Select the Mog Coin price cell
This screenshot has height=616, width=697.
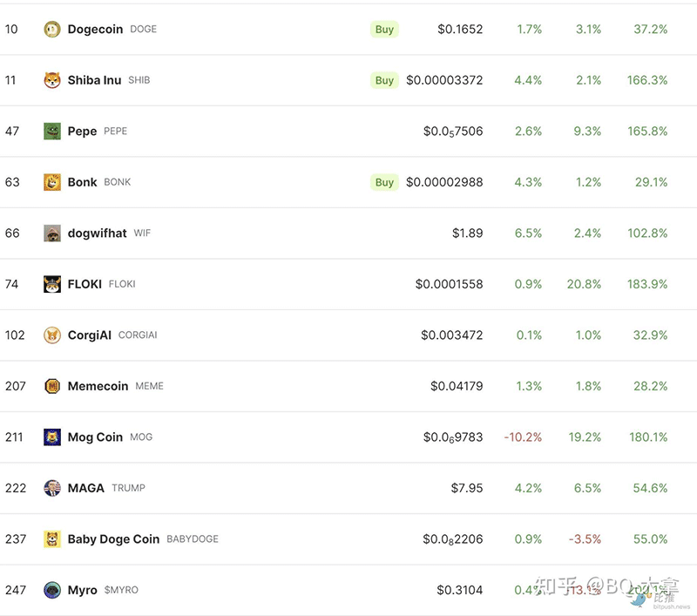tap(452, 437)
